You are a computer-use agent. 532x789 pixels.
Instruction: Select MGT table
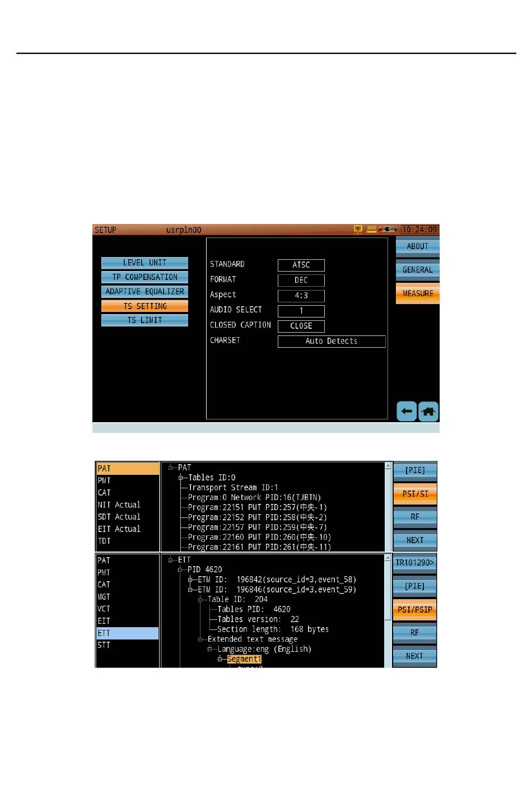coord(128,597)
